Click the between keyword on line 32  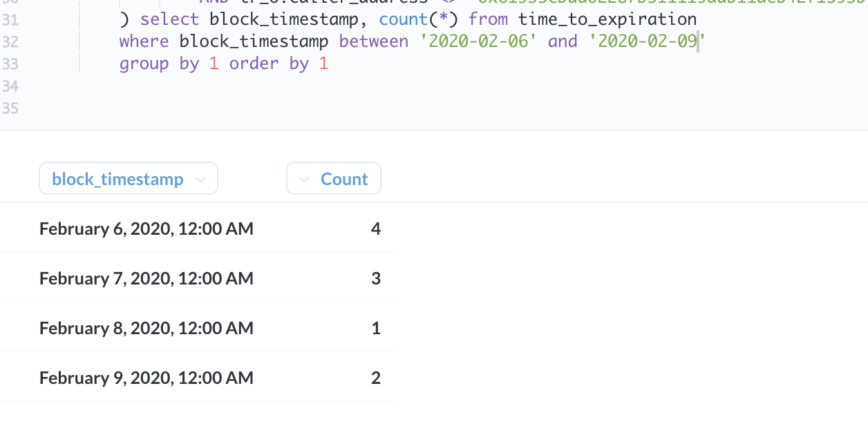(x=374, y=41)
